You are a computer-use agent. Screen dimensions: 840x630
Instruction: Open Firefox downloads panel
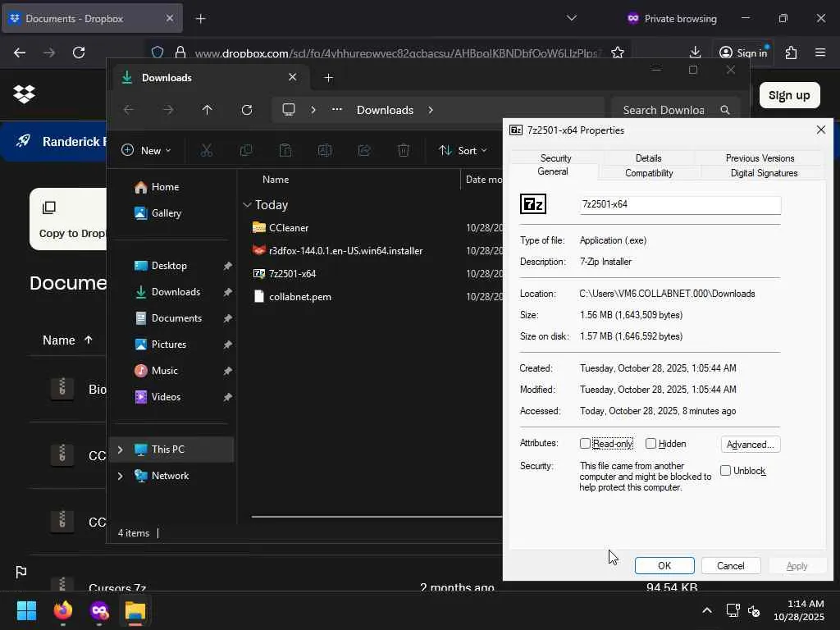point(695,52)
